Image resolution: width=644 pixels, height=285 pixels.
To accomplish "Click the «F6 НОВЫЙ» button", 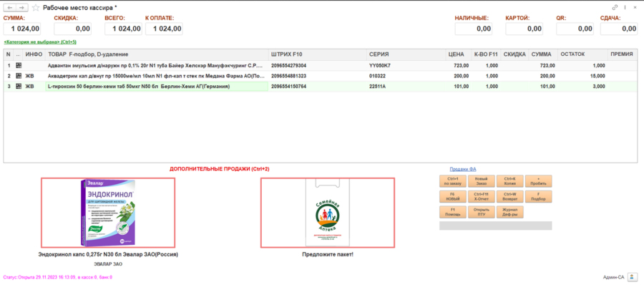I will pos(452,197).
